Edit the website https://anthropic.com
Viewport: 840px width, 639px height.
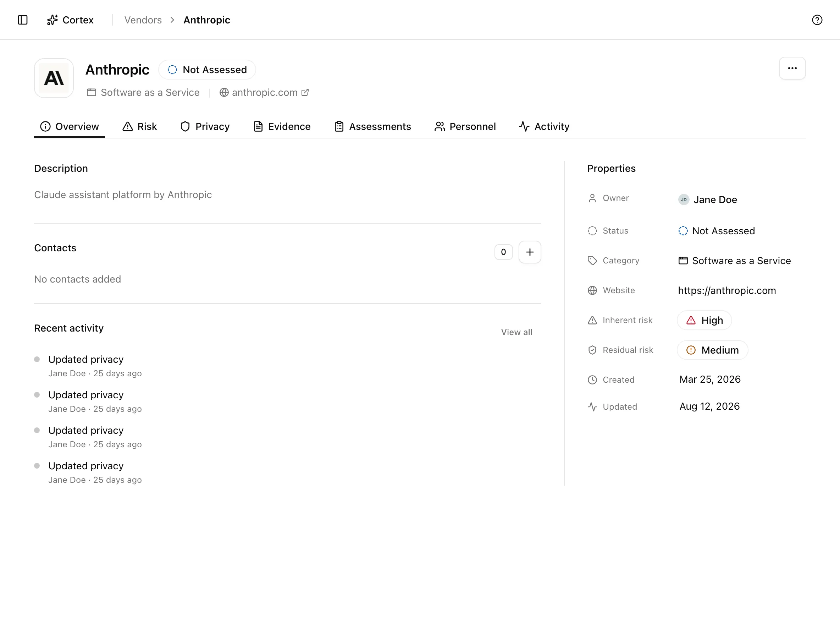tap(727, 291)
